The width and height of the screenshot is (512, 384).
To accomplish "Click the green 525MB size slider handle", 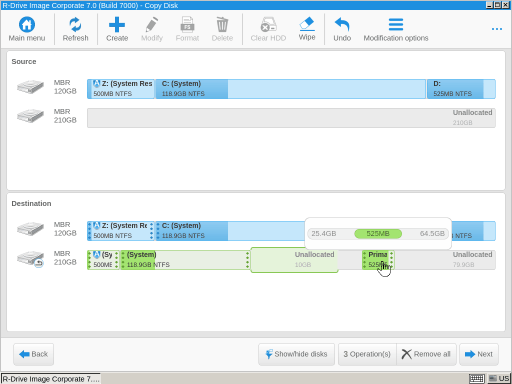I will 378,234.
